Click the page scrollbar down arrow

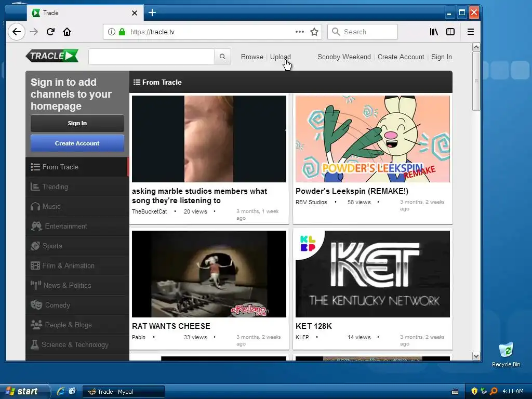476,356
